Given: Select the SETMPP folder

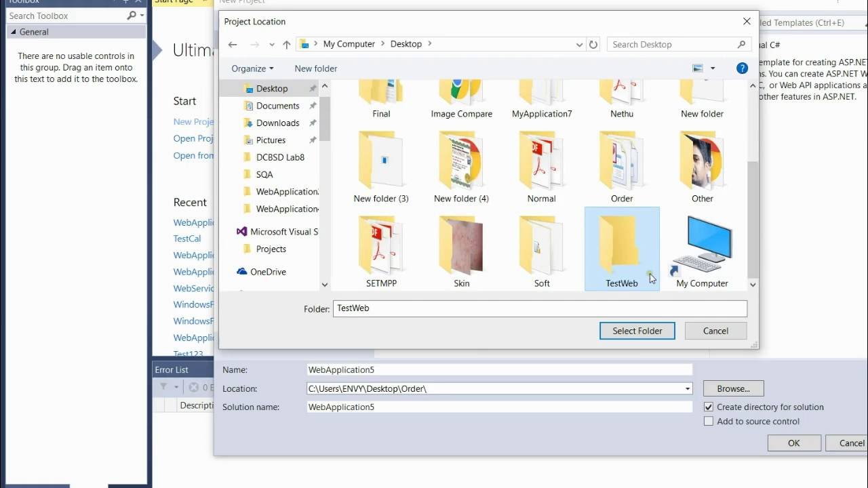Looking at the screenshot, I should pyautogui.click(x=381, y=252).
